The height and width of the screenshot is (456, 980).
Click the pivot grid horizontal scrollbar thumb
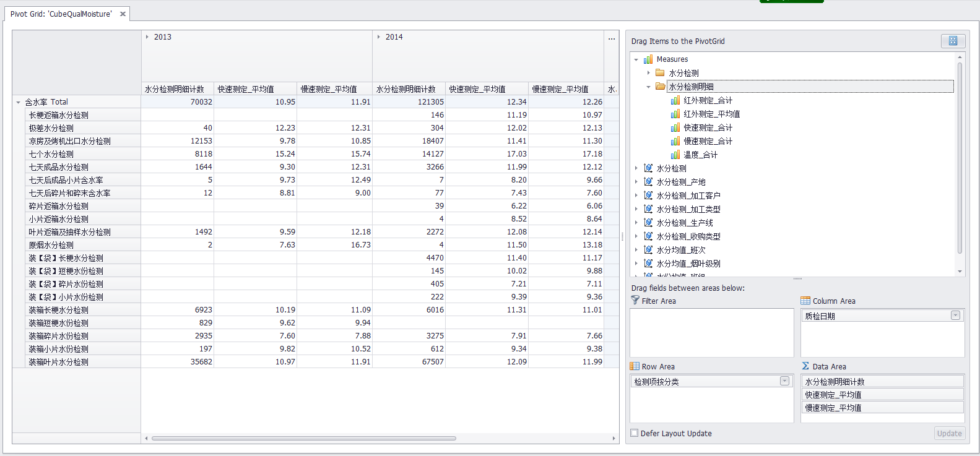click(304, 438)
